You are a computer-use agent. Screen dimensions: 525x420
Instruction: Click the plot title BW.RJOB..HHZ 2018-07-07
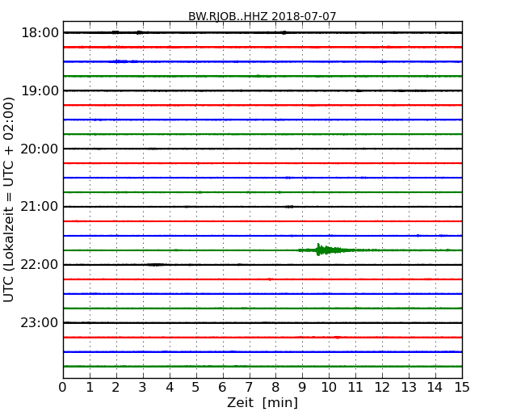tap(262, 16)
